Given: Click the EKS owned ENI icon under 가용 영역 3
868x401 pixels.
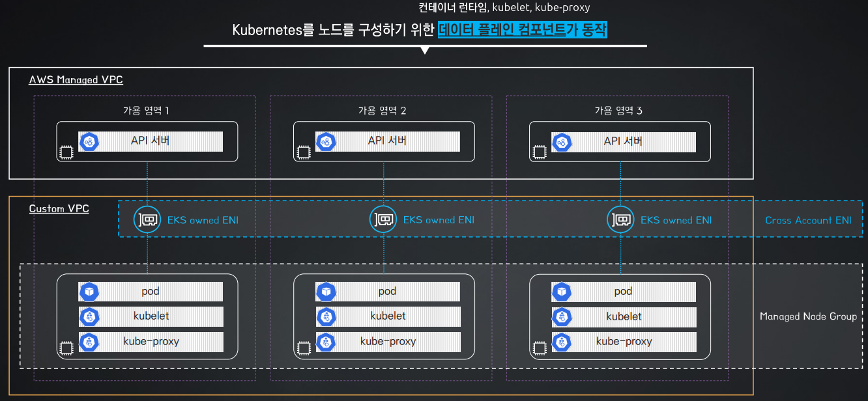Looking at the screenshot, I should click(620, 220).
